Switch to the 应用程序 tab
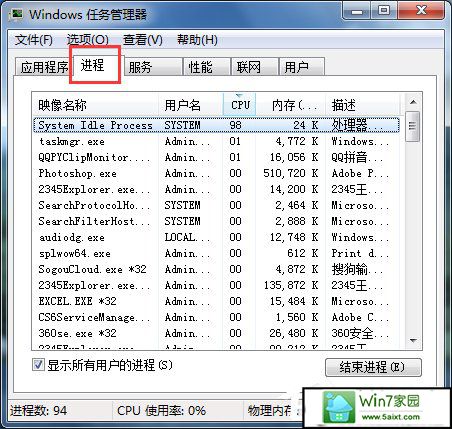The width and height of the screenshot is (452, 429). click(44, 67)
